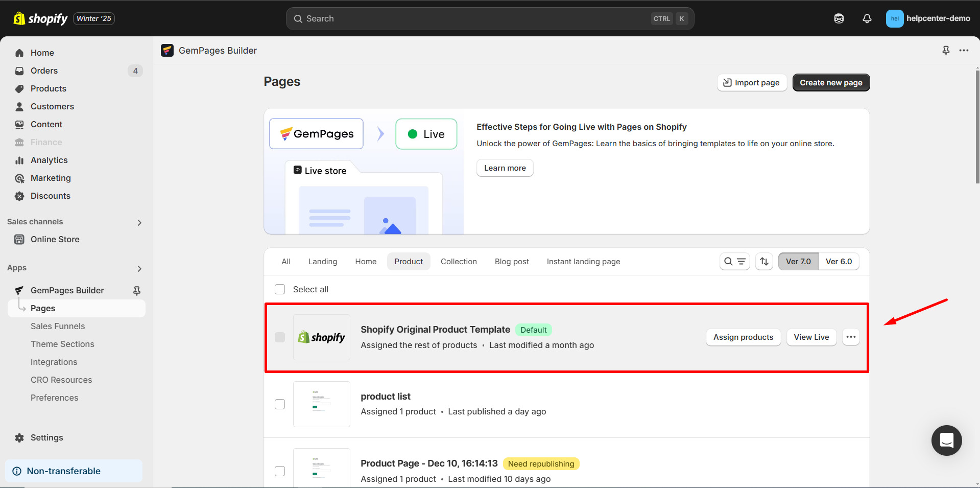Viewport: 980px width, 488px height.
Task: Unpin GemPages Builder from the sidebar
Action: click(x=136, y=290)
